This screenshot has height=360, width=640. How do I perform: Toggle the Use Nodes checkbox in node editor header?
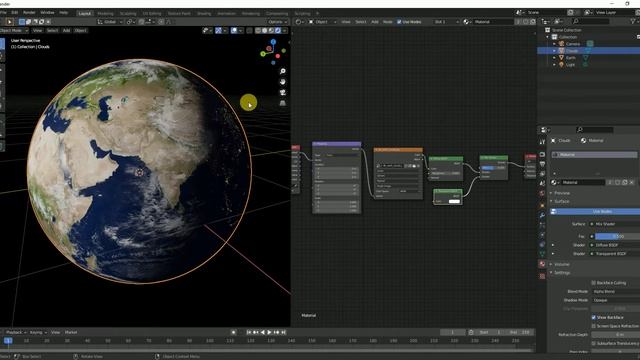399,22
